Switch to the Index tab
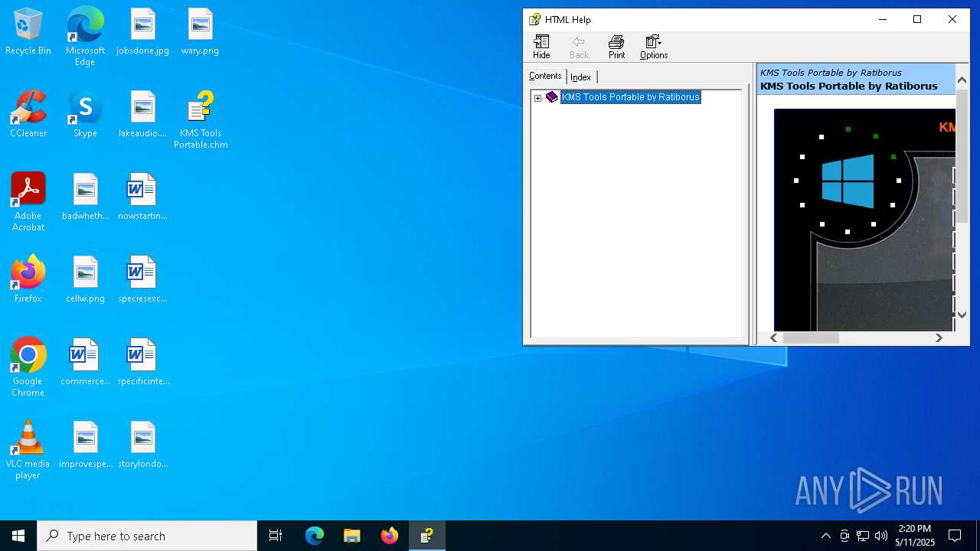The image size is (980, 551). click(x=580, y=77)
